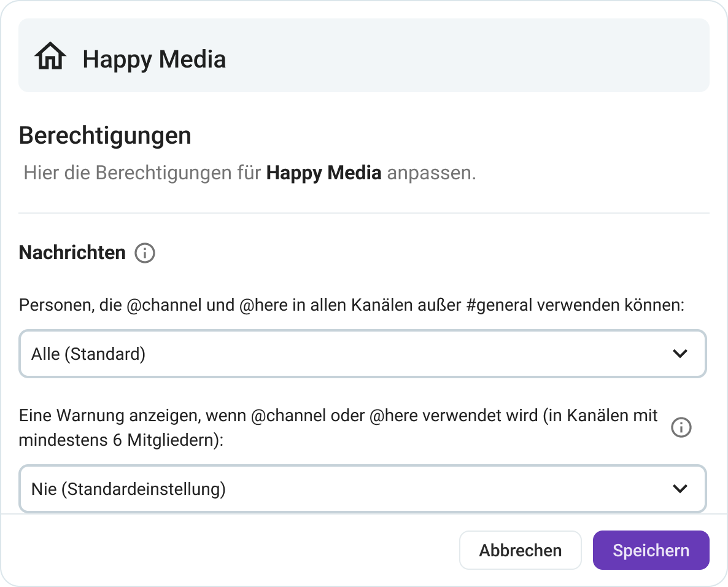Select the "Alle (Standard)" text in the combo box
The image size is (728, 587).
pos(88,354)
